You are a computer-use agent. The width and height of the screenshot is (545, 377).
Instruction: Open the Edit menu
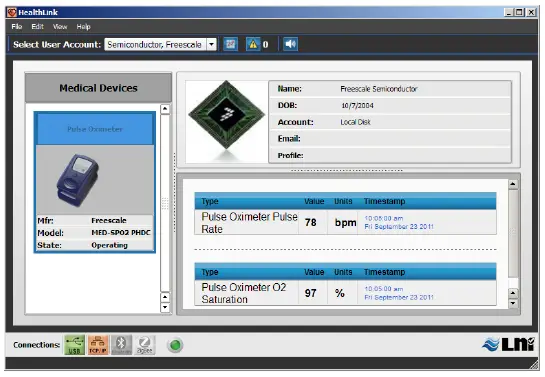point(38,26)
